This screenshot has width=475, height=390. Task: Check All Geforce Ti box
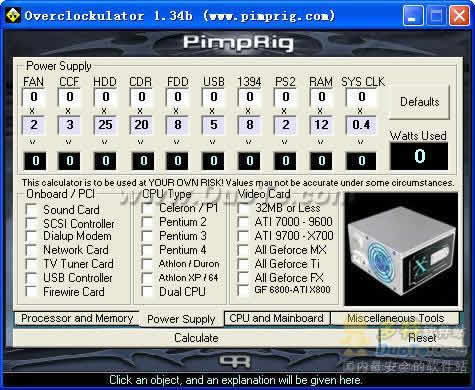243,264
